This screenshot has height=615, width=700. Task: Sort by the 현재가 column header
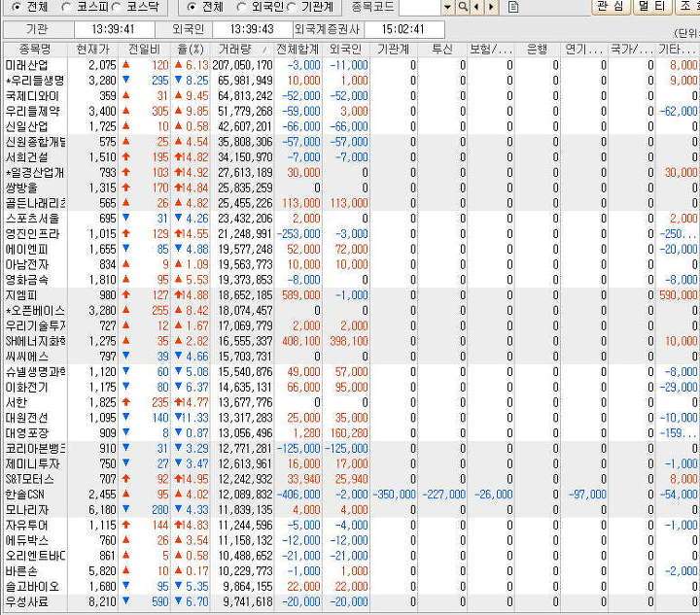[93, 49]
